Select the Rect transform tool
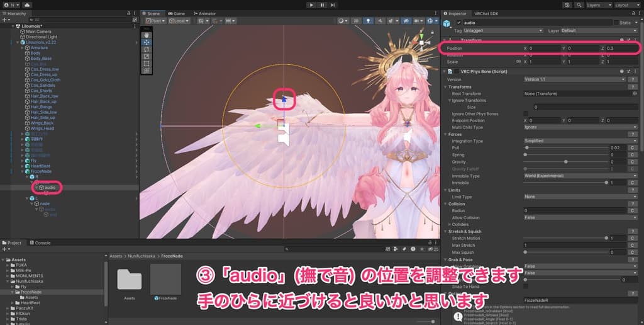This screenshot has width=644, height=325. coord(147,64)
